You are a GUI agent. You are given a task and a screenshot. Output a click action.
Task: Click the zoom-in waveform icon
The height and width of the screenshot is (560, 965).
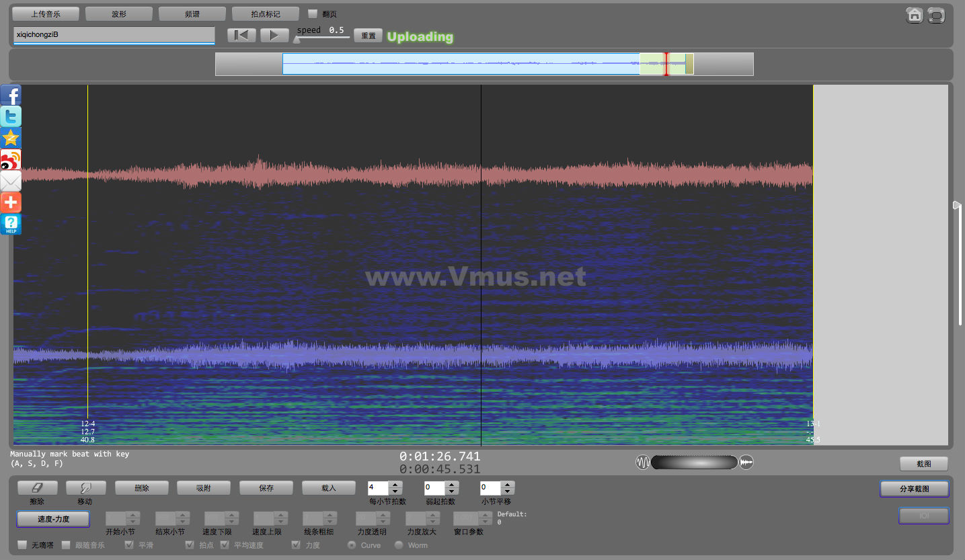click(x=746, y=463)
